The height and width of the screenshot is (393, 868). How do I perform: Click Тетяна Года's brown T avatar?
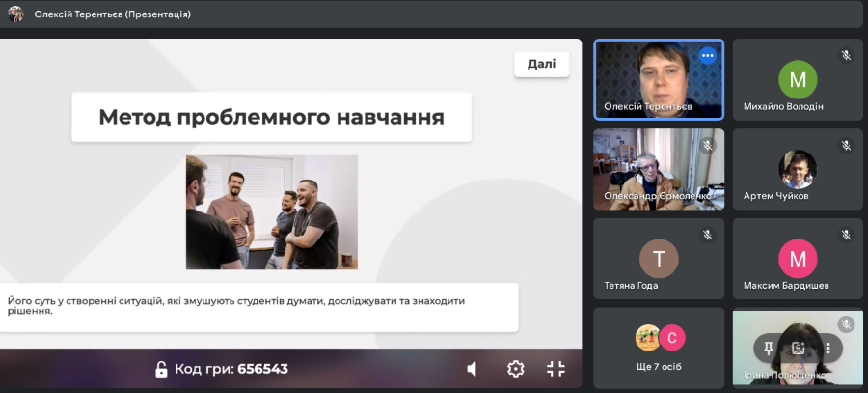pyautogui.click(x=659, y=259)
